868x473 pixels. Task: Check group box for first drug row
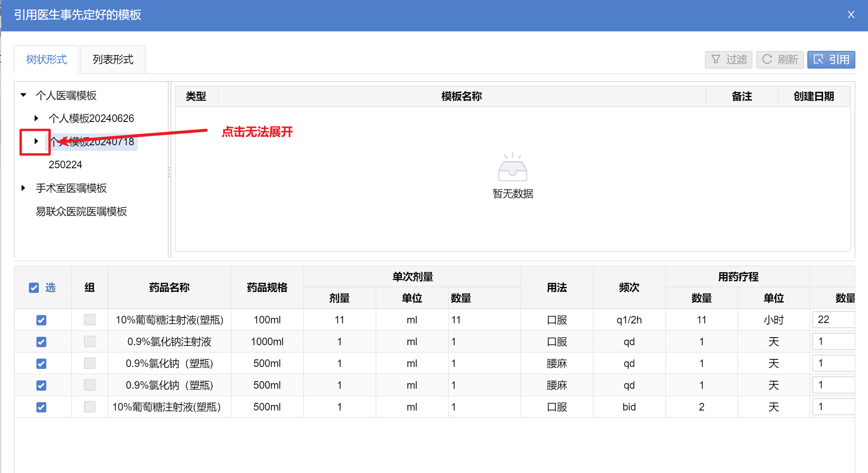(x=89, y=319)
